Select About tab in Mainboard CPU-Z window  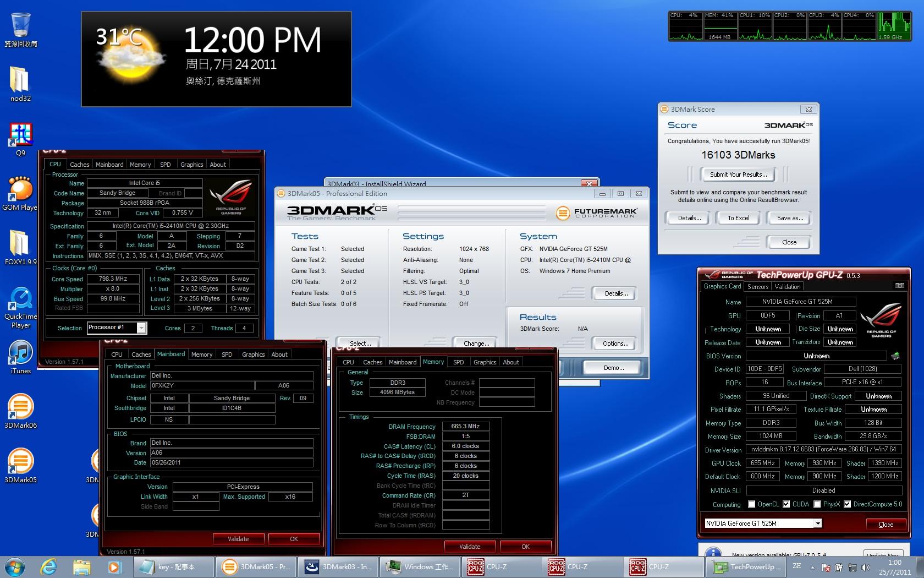tap(279, 355)
